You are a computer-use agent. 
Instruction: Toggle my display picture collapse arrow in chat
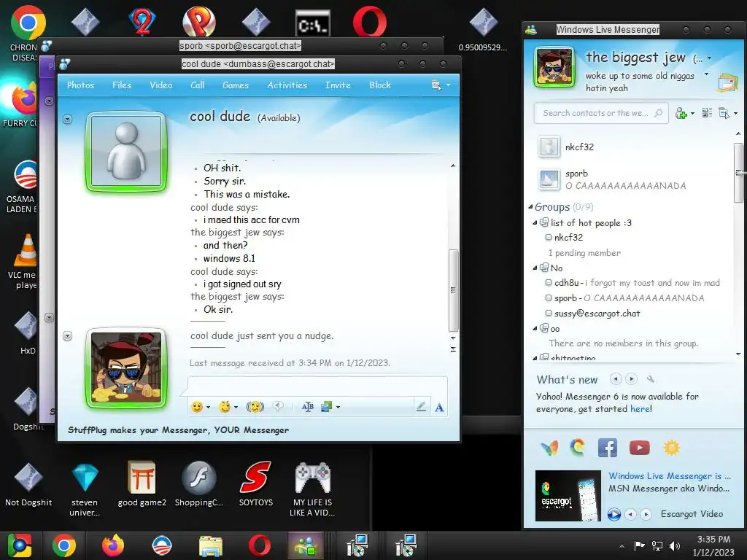tap(68, 335)
